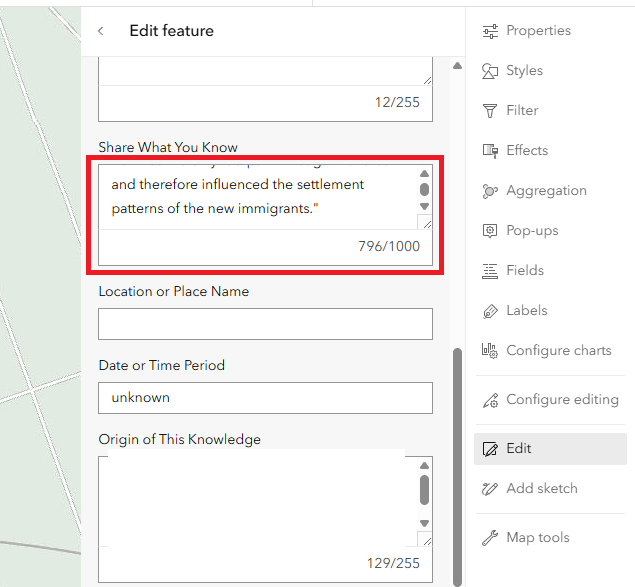Click the Location or Place Name label

174,292
